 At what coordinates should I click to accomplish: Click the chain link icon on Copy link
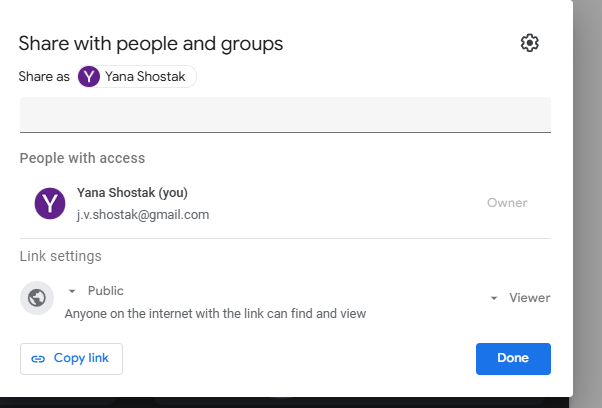point(39,358)
